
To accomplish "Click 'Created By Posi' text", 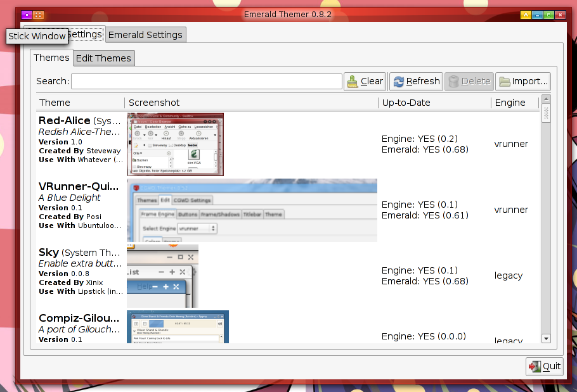I will (70, 217).
